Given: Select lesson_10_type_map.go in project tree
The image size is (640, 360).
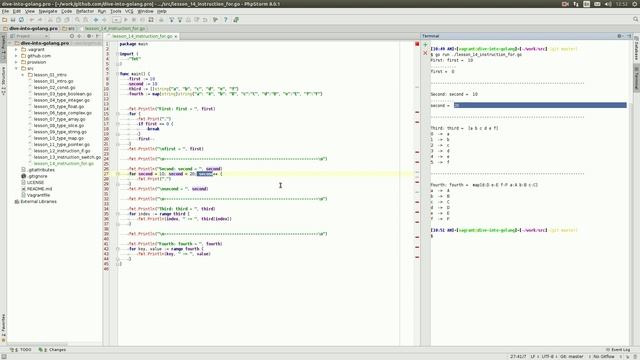Looking at the screenshot, I should pos(58,138).
